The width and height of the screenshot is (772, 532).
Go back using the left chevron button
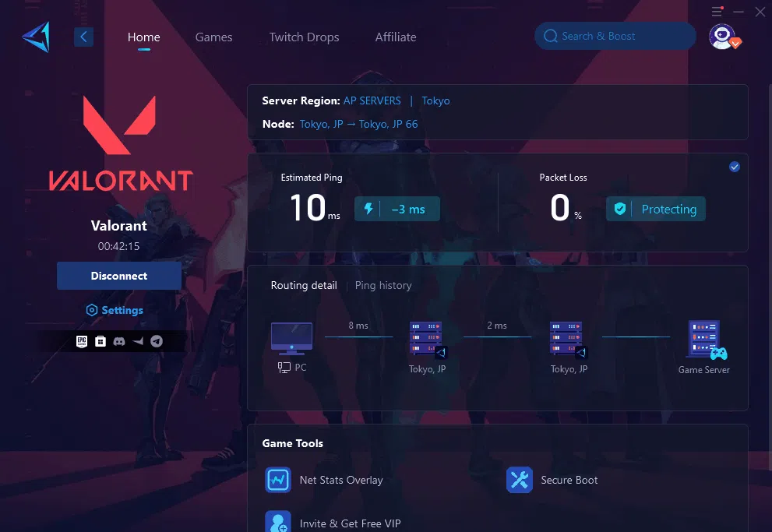[x=83, y=37]
